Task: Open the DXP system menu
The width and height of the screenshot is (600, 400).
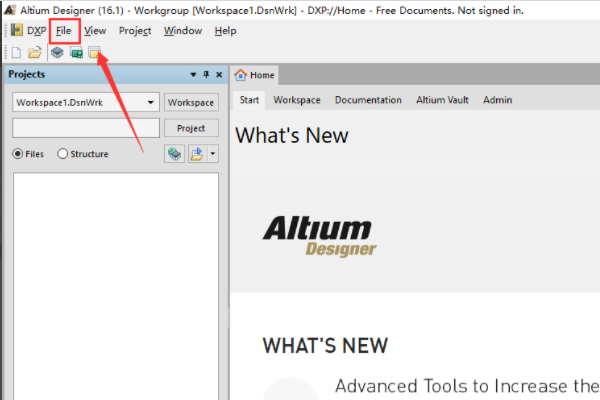Action: click(x=37, y=31)
